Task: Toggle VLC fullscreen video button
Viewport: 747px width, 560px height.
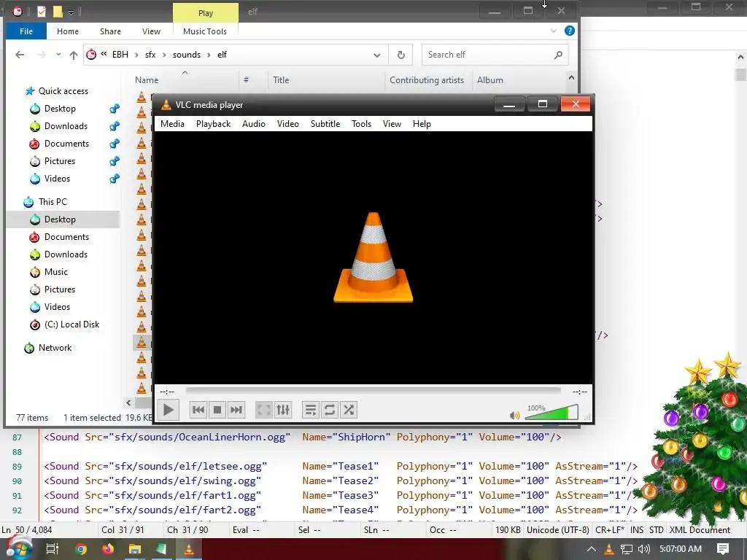Action: [264, 410]
